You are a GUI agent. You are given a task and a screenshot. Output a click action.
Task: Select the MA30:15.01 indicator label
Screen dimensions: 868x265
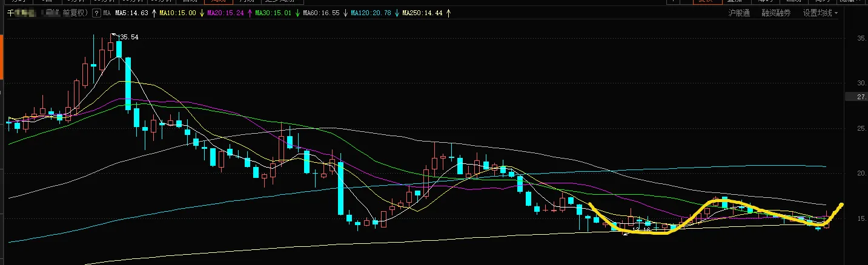tap(274, 13)
